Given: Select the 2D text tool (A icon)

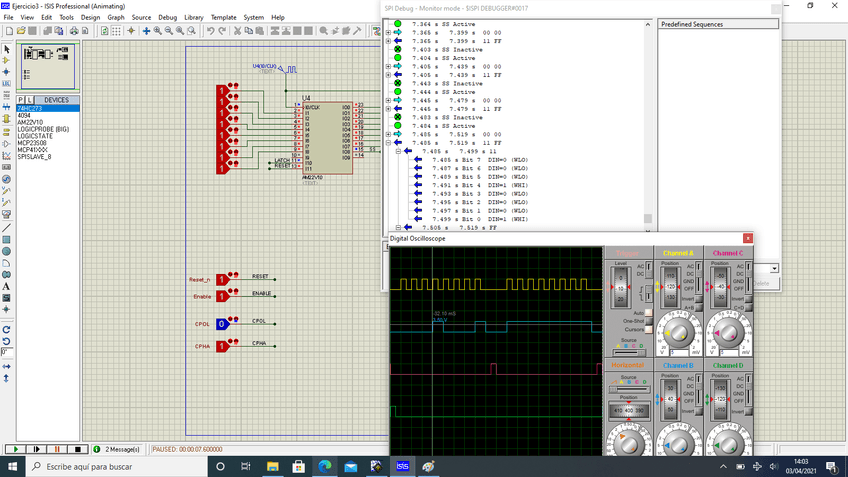Looking at the screenshot, I should [7, 287].
